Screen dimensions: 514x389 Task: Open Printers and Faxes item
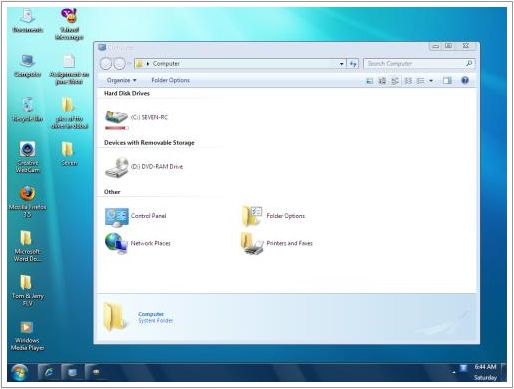click(x=277, y=244)
